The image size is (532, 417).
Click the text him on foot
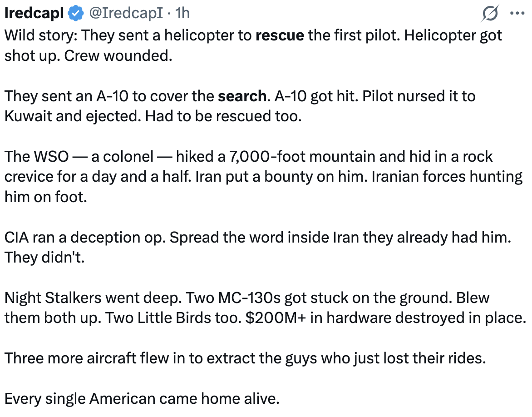[46, 197]
